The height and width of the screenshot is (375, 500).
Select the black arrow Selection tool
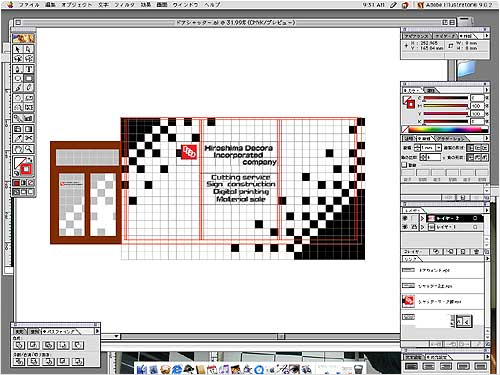click(x=18, y=49)
